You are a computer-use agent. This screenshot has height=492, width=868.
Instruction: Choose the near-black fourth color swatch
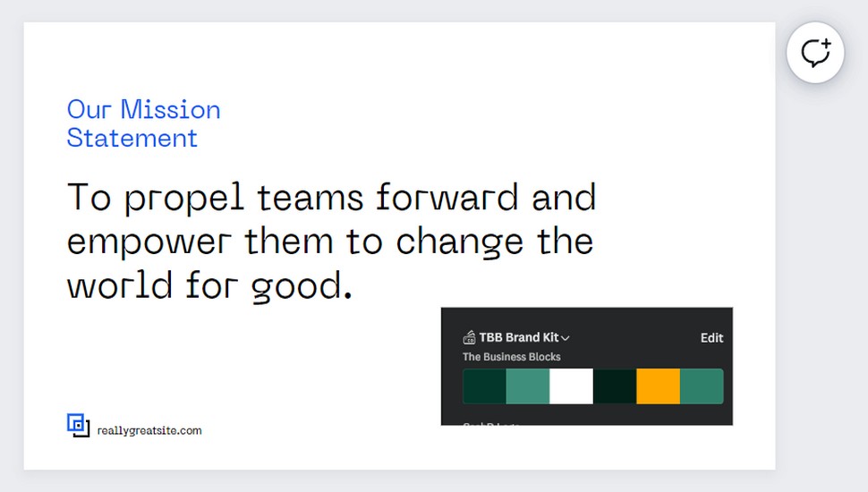[615, 386]
